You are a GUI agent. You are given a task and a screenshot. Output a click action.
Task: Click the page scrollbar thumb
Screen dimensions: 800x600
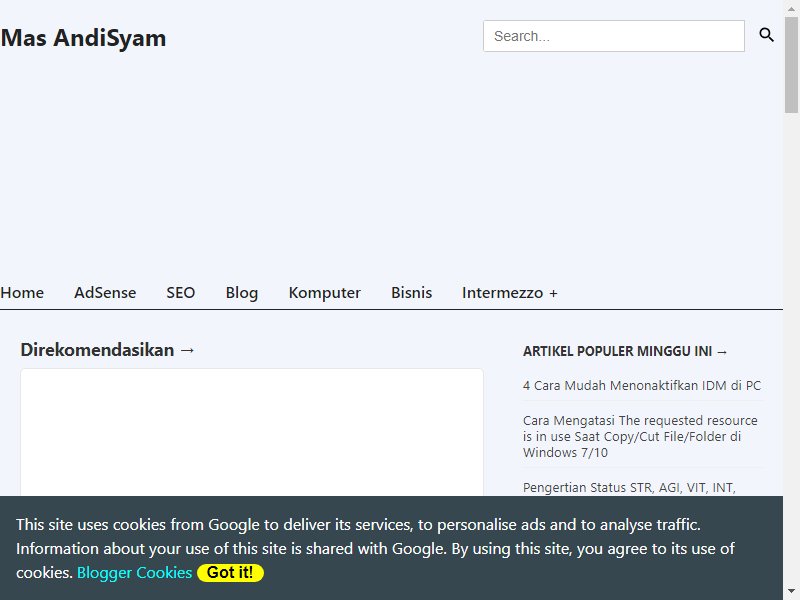tap(791, 65)
